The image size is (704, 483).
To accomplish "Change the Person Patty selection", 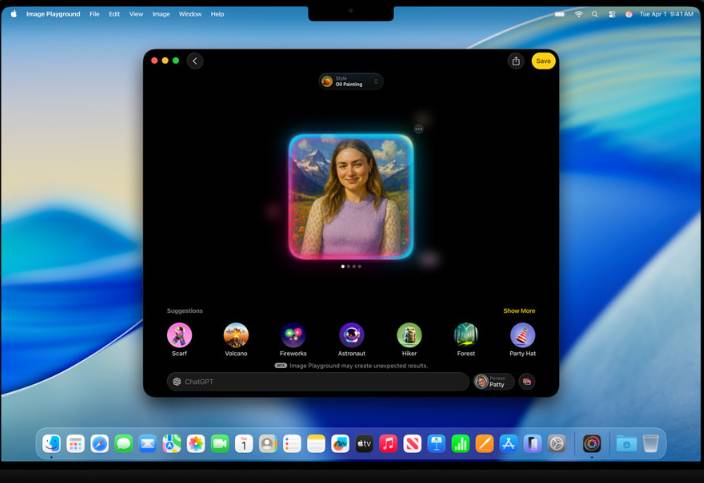I will tap(493, 382).
